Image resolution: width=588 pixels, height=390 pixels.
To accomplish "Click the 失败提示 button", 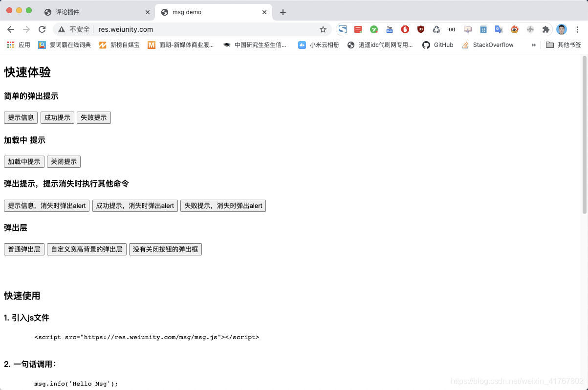I will [x=94, y=117].
